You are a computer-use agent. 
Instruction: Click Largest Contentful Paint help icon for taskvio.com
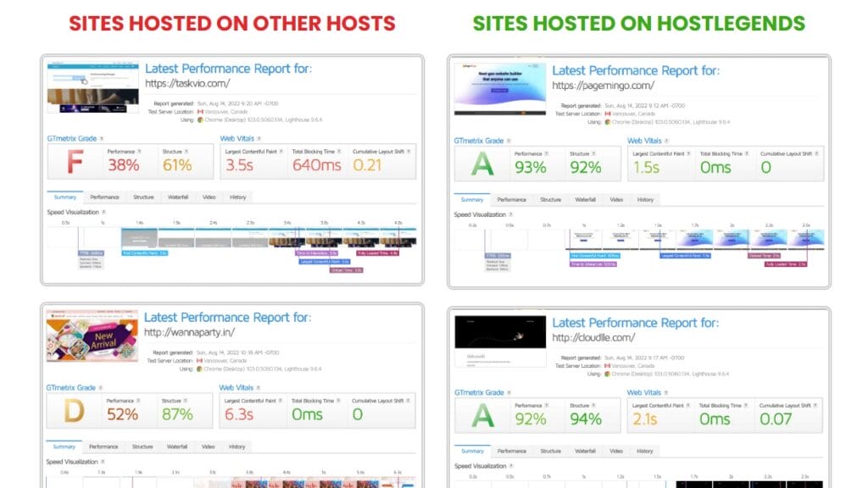[281, 152]
